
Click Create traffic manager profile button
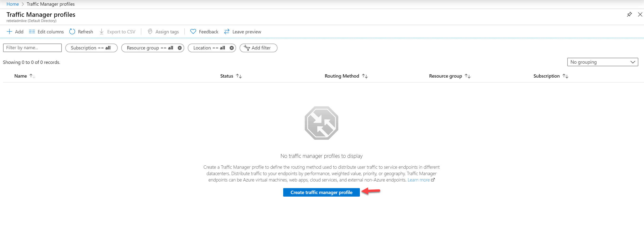321,192
